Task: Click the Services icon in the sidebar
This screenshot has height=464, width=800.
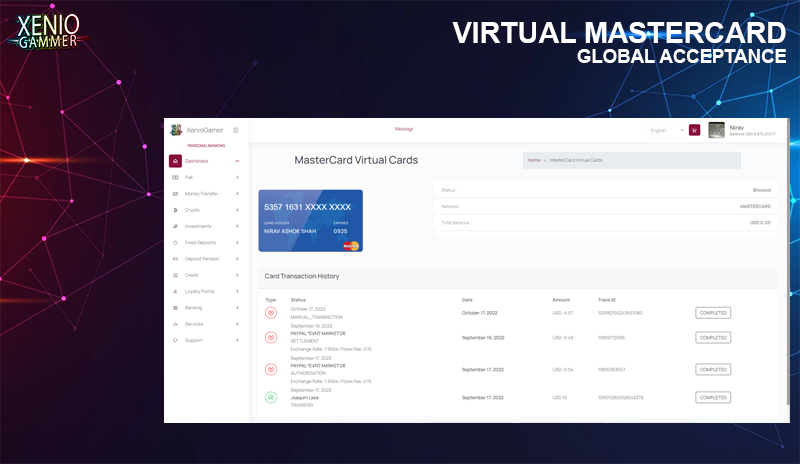Action: 176,324
